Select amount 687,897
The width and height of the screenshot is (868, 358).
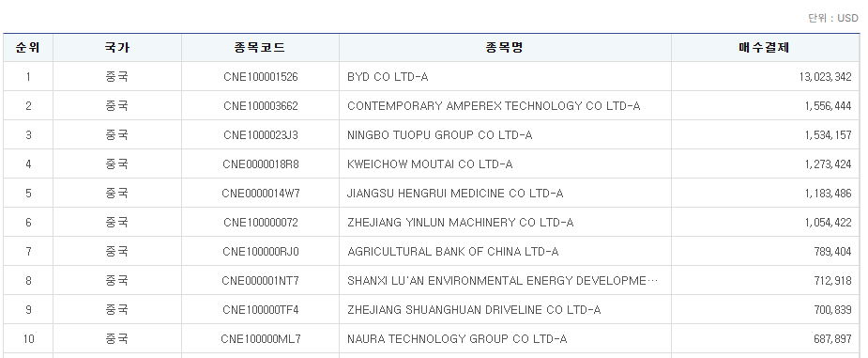click(833, 339)
